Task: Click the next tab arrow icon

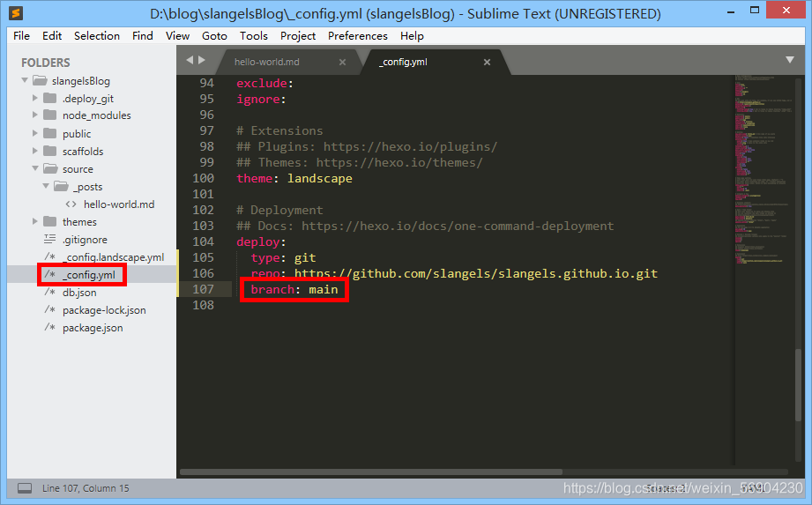Action: (202, 60)
